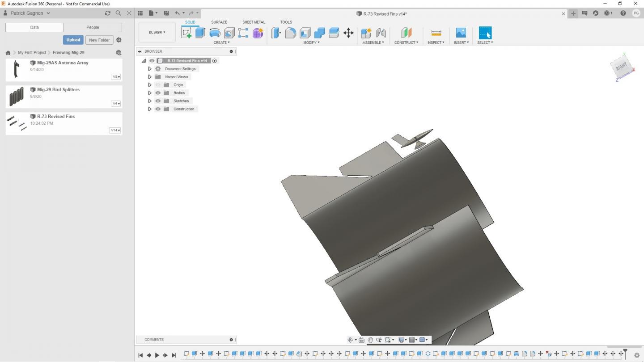Click the Insert image icon
The width and height of the screenshot is (644, 362).
tap(461, 33)
